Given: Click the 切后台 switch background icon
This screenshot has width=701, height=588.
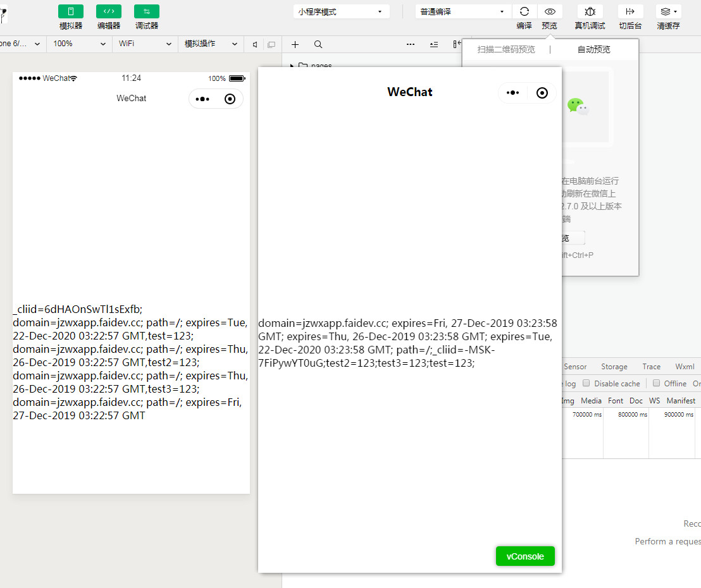Looking at the screenshot, I should click(630, 11).
